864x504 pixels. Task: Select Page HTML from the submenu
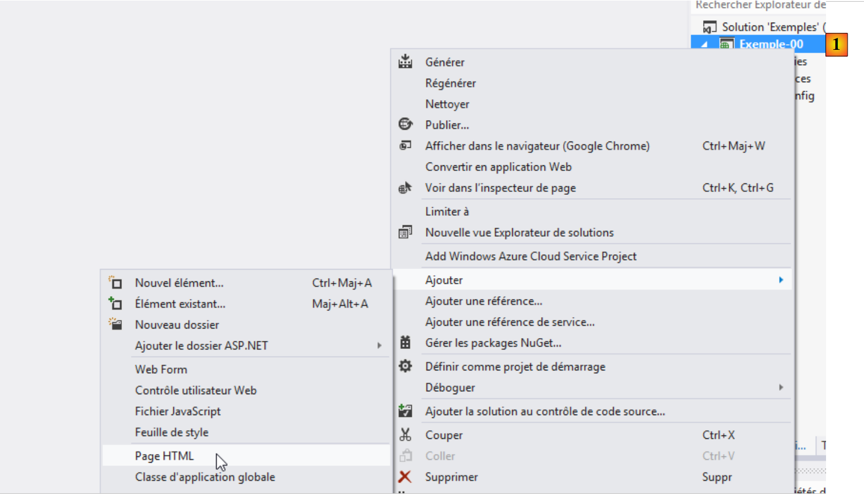[x=164, y=456]
